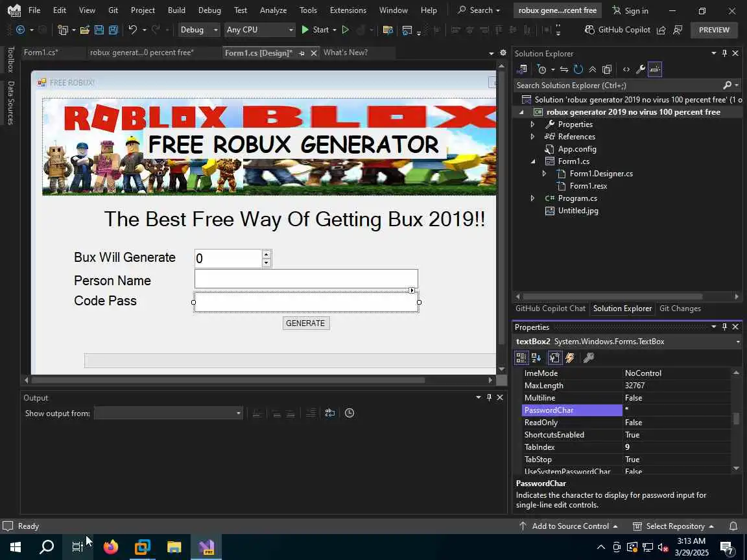Pin the Output panel
The image size is (747, 560).
click(x=490, y=397)
